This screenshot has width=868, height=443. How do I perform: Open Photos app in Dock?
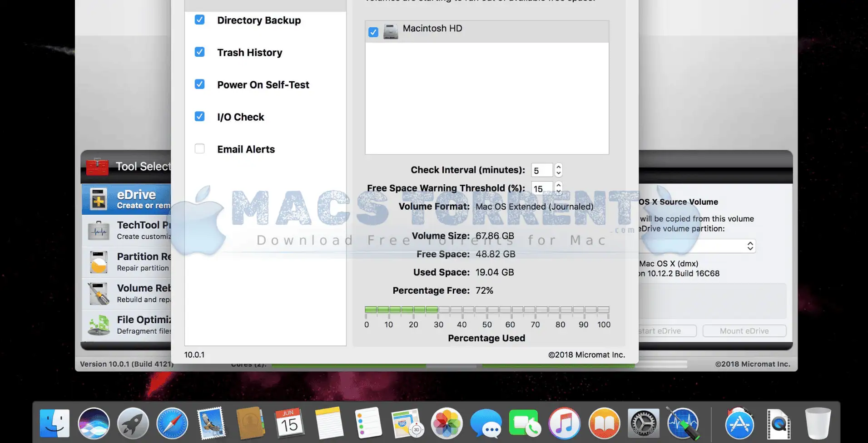[447, 423]
